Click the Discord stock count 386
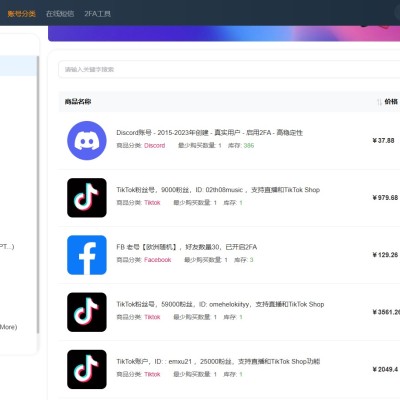This screenshot has width=400, height=400. (249, 145)
